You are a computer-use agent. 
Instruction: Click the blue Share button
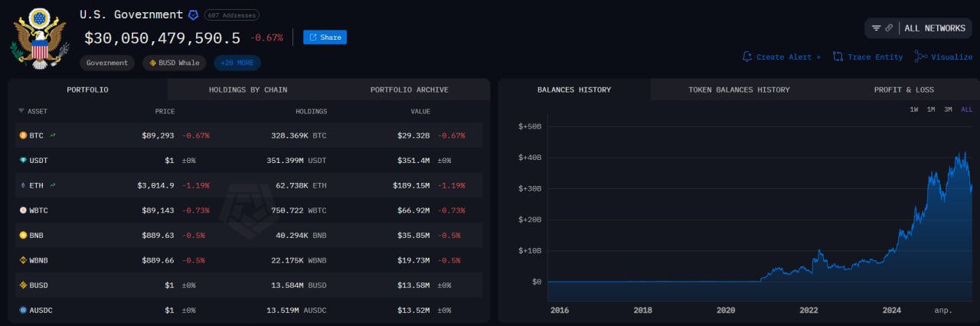325,37
